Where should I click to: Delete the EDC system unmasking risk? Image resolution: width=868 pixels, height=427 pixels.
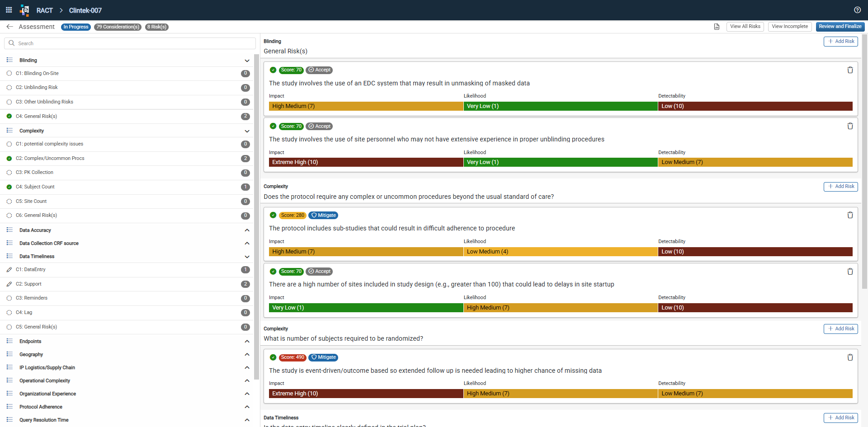[x=850, y=70]
